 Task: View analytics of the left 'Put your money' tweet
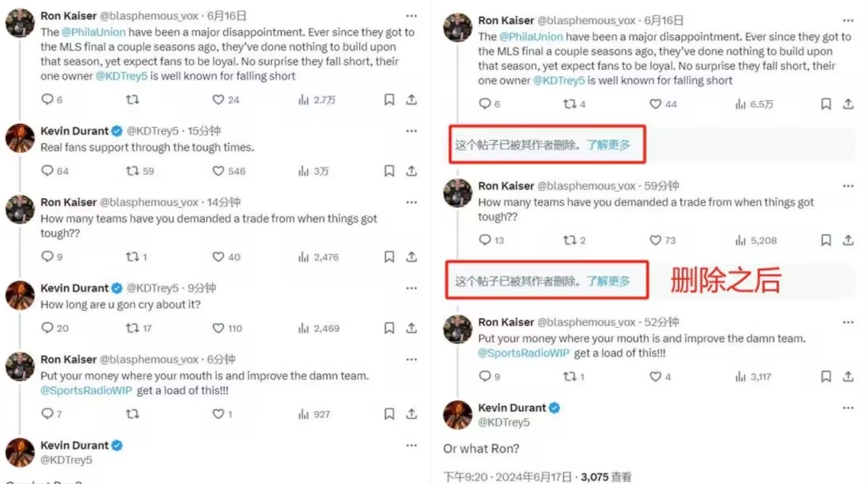(x=304, y=414)
